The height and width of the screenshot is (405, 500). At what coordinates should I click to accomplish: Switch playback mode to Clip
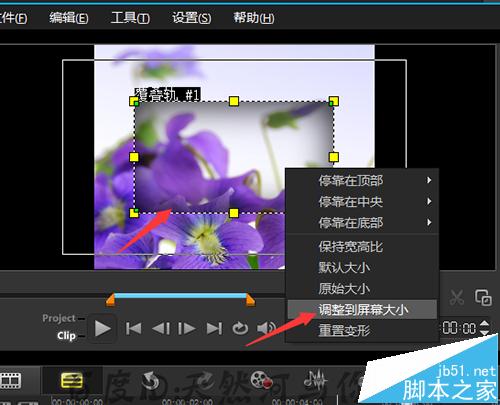tap(66, 335)
